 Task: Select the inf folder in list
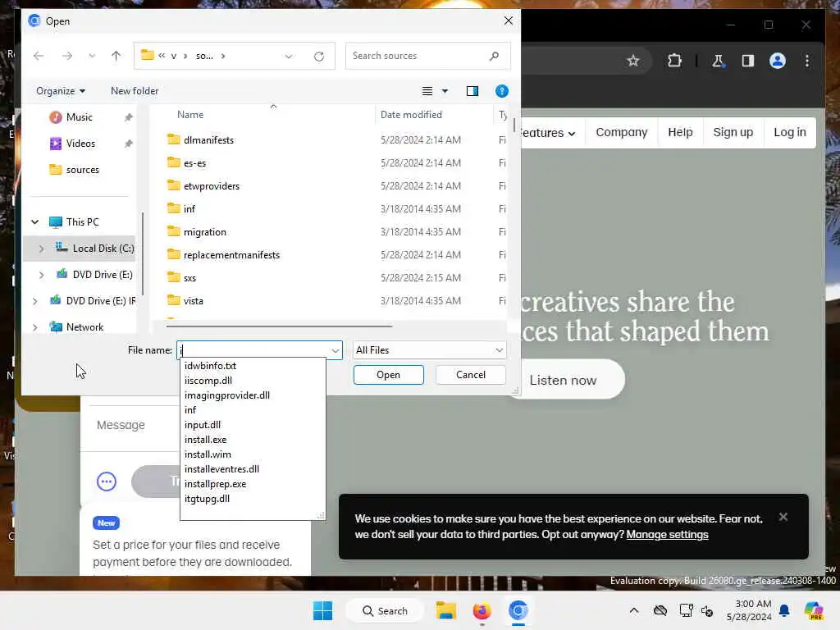click(x=189, y=209)
